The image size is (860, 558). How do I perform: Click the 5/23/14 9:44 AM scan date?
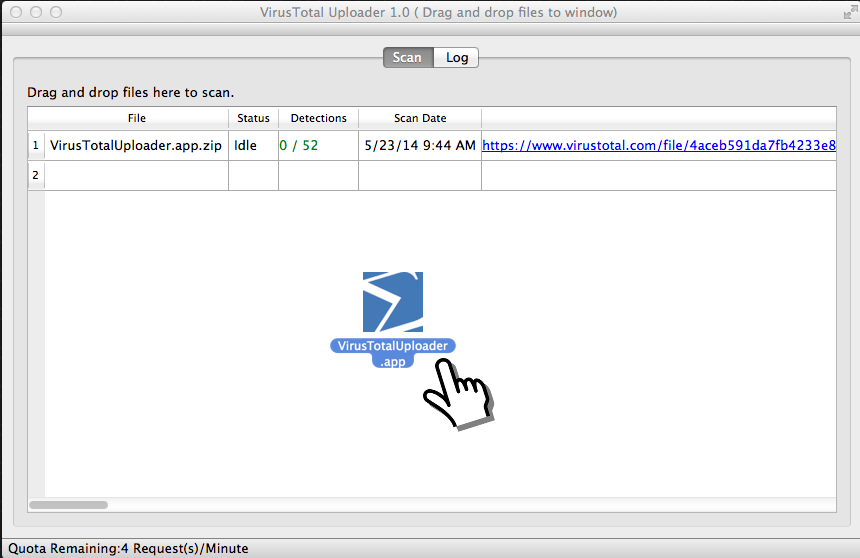tap(420, 145)
